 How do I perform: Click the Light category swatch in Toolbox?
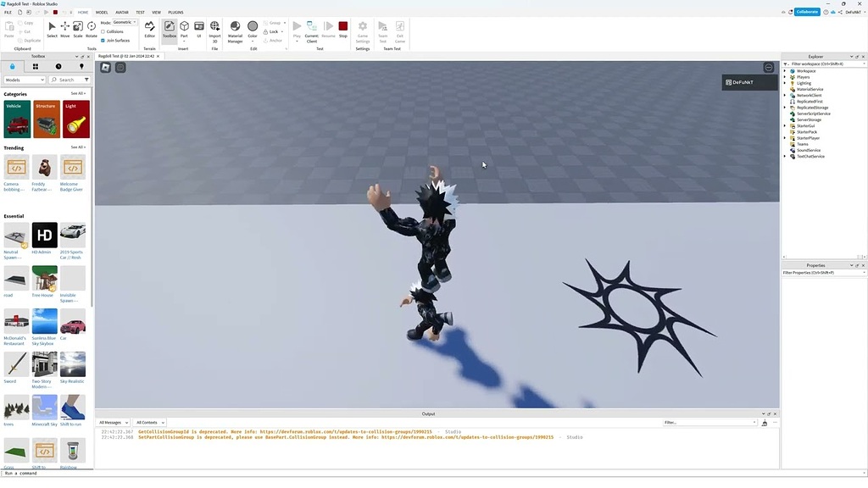tap(75, 118)
